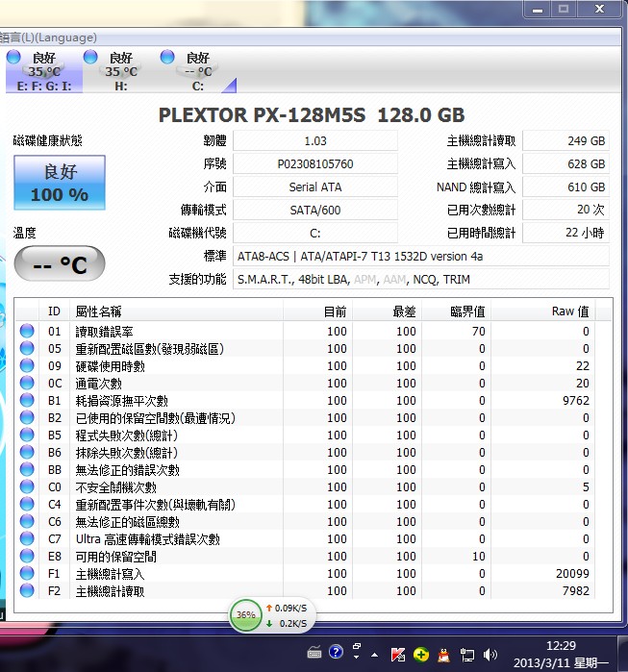
Task: Click host total reads value 249 GB
Action: click(565, 141)
